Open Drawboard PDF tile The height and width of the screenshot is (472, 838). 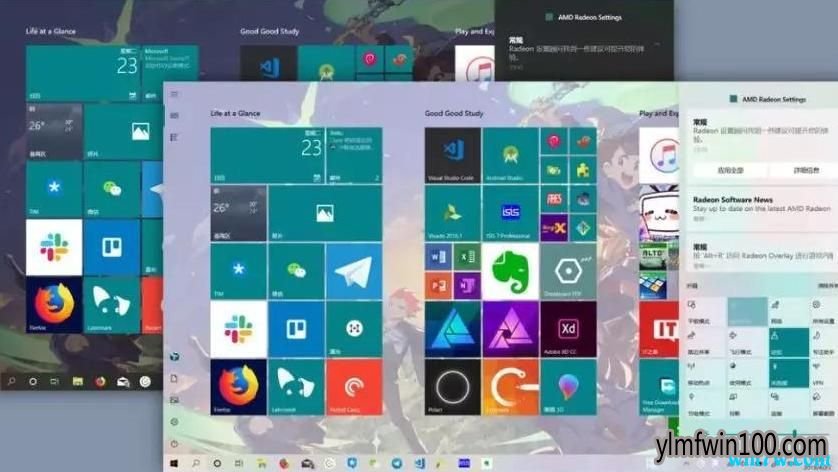(x=568, y=272)
